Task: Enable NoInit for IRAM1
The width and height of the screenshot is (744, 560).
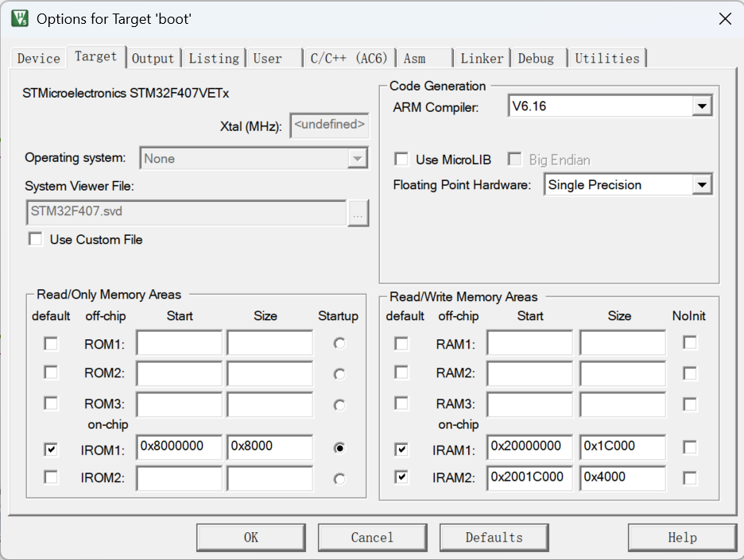Action: tap(690, 447)
